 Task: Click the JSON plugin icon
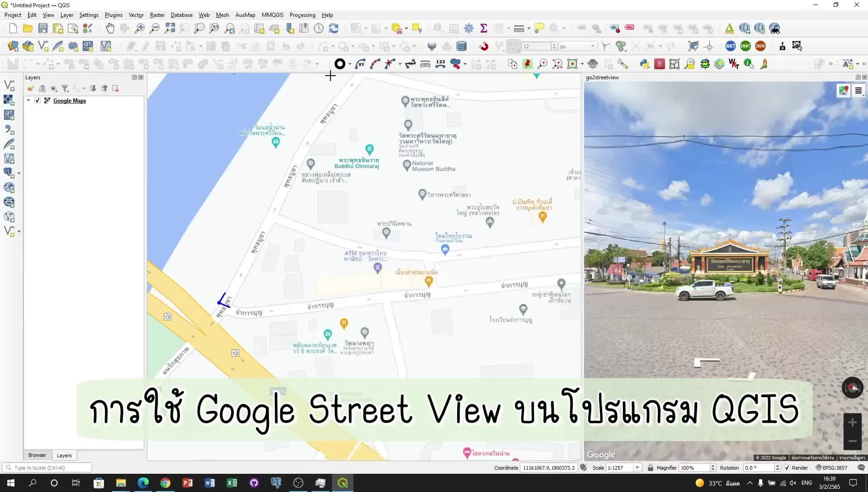760,46
